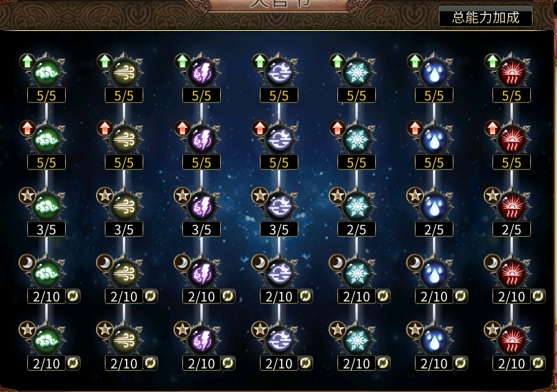Screen dimensions: 557x392
Task: Click red up-arrow badge on fog cloud skill
Action: 260,128
